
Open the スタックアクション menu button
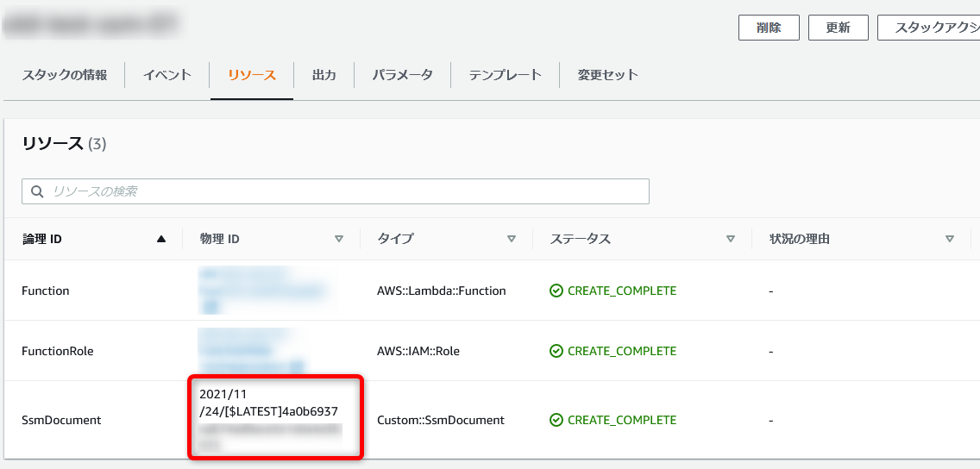pos(929,28)
